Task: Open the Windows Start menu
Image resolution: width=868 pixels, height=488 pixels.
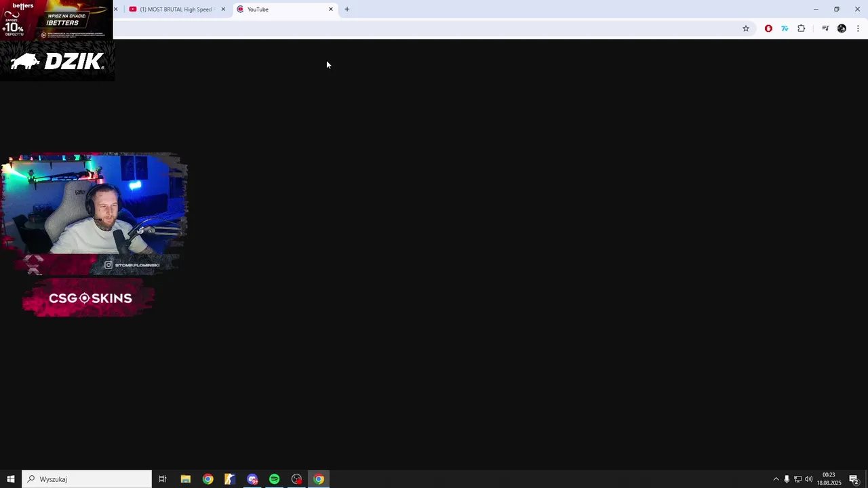Action: pyautogui.click(x=11, y=479)
